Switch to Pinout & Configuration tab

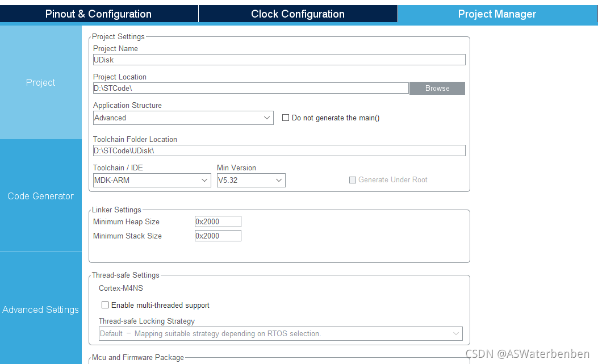(98, 14)
